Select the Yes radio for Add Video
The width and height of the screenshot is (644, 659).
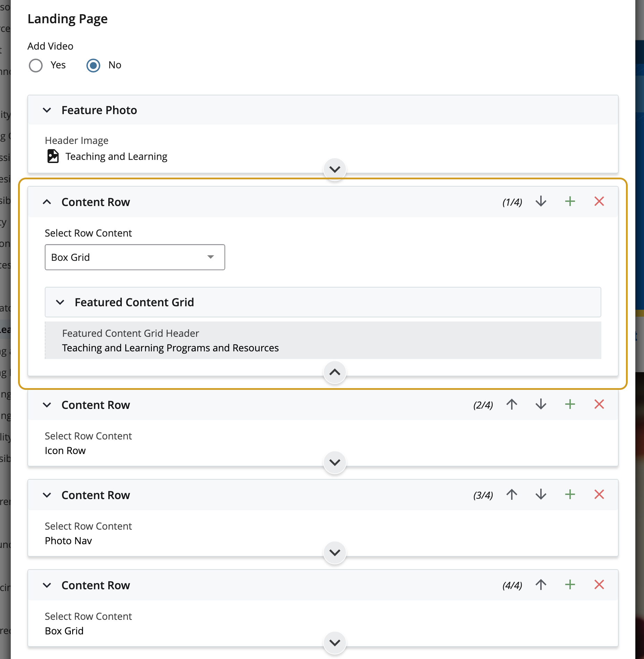pyautogui.click(x=36, y=65)
